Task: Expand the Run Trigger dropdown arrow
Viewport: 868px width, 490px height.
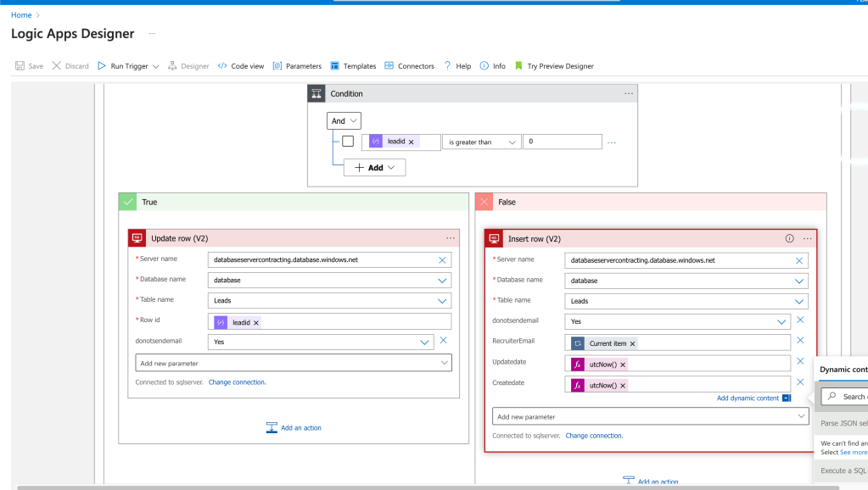Action: 155,66
